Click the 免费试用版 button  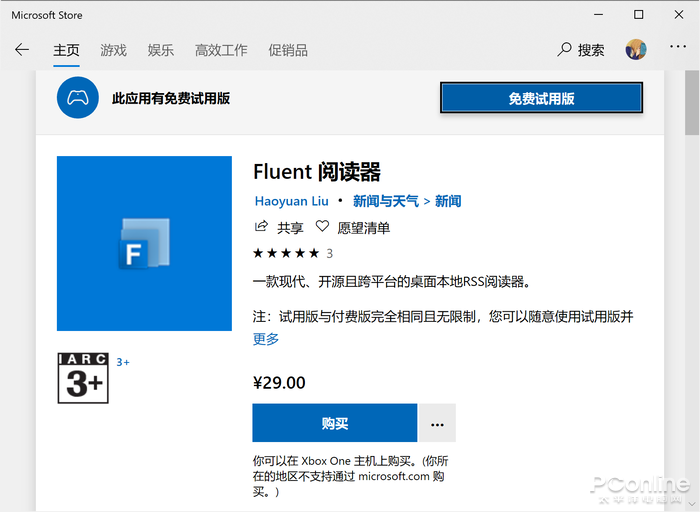pyautogui.click(x=542, y=98)
